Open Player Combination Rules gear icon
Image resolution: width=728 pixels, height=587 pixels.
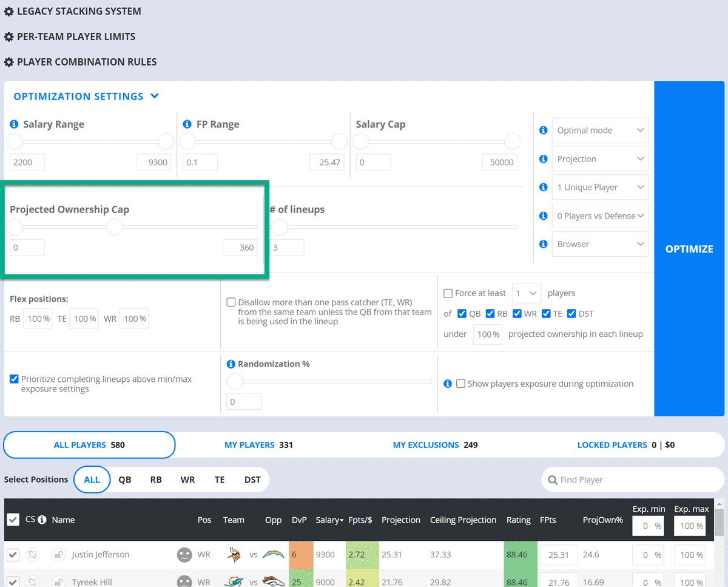pyautogui.click(x=9, y=63)
